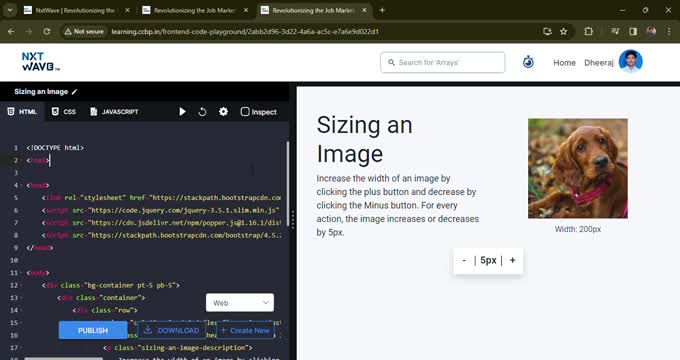This screenshot has width=680, height=360.
Task: Reset the code with the refresh arrow icon
Action: [x=202, y=112]
